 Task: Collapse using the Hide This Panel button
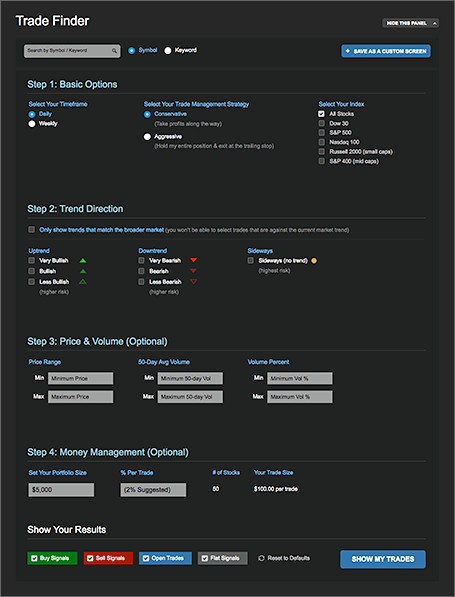tap(410, 23)
